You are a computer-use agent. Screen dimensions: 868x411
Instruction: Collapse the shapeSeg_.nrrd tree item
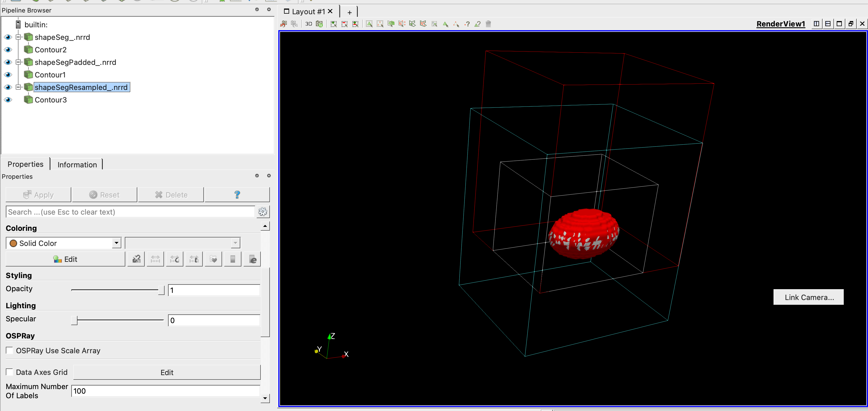(18, 37)
